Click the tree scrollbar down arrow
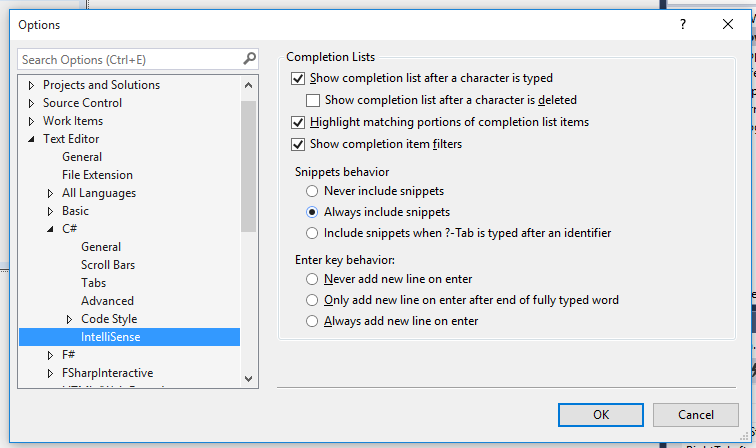The width and height of the screenshot is (756, 448). pos(248,379)
